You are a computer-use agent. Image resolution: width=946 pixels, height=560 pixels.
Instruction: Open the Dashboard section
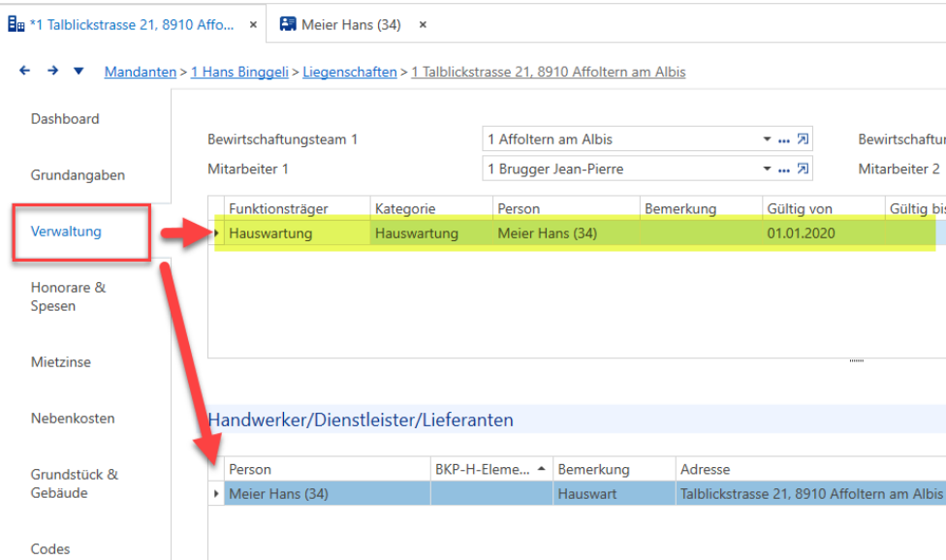[x=65, y=119]
